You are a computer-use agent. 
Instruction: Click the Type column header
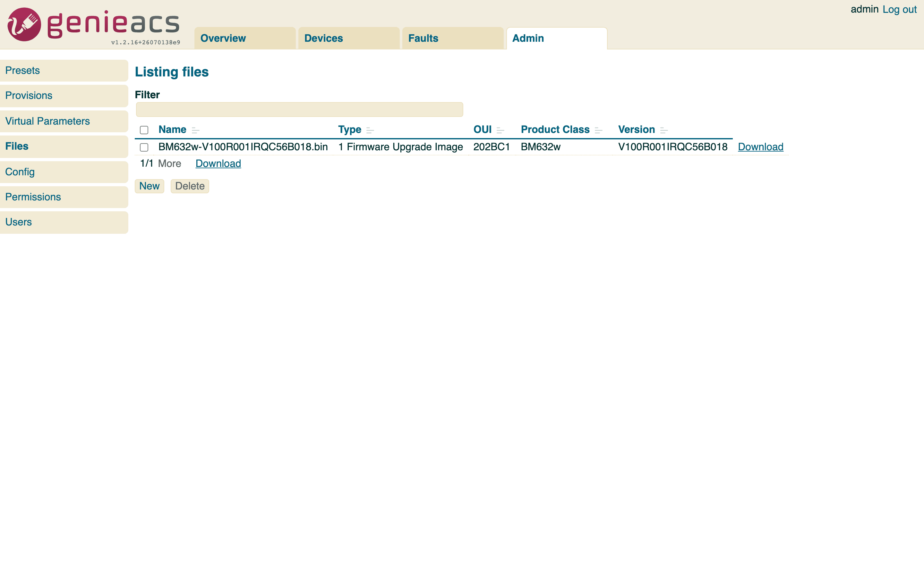[349, 130]
